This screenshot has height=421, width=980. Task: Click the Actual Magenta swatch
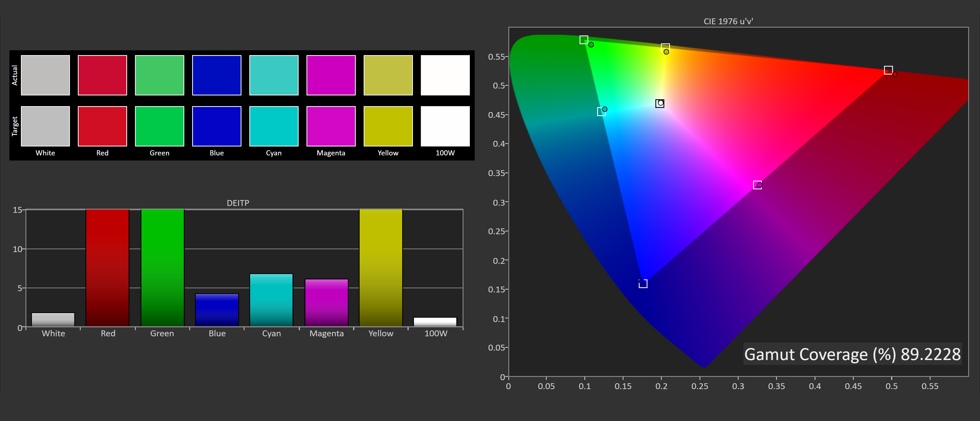[x=330, y=75]
